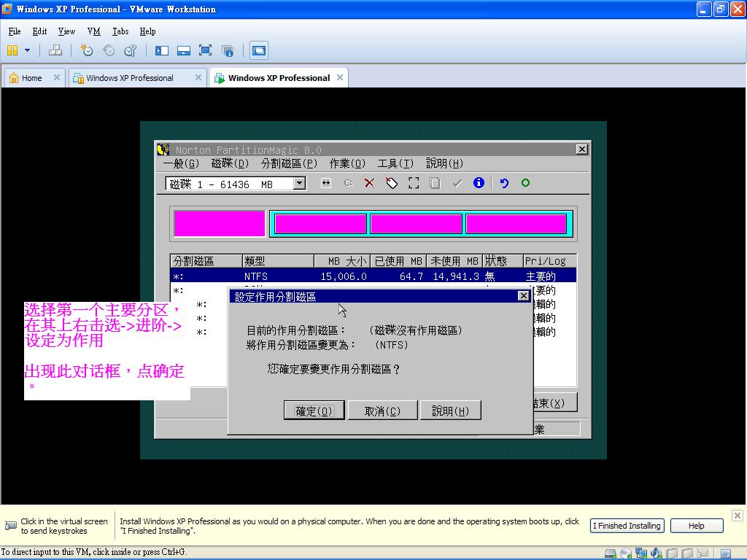
Task: Click the green circle icon in PartitionMagic toolbar
Action: pos(525,182)
